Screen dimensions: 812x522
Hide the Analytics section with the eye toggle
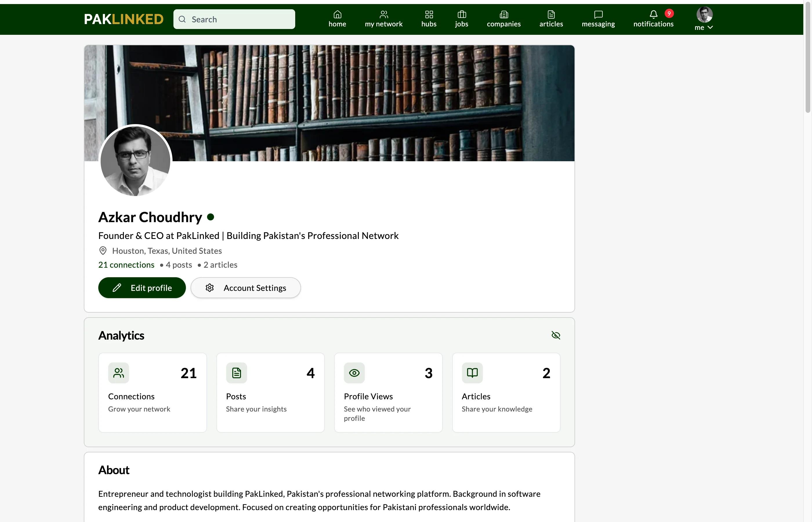click(556, 335)
